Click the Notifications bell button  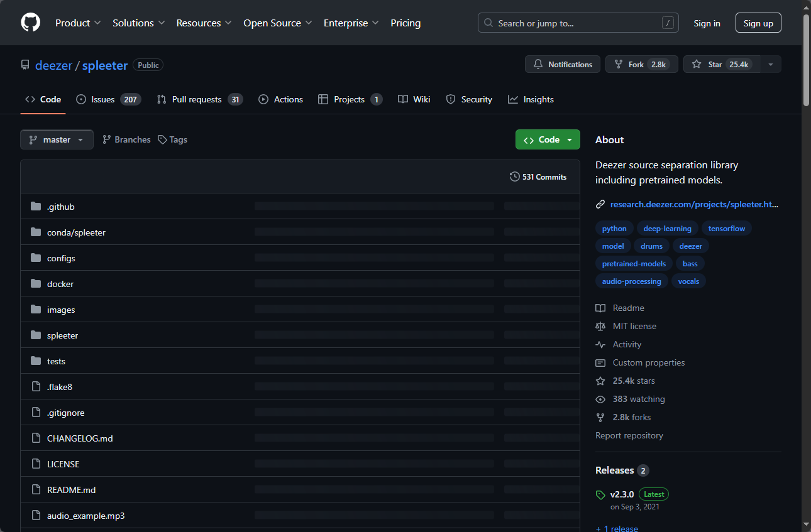pyautogui.click(x=563, y=65)
